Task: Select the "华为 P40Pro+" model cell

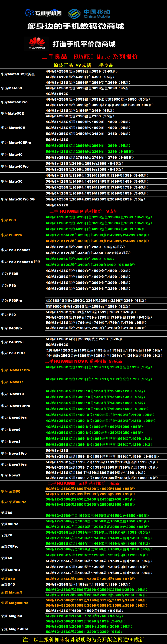Action: coord(22,342)
